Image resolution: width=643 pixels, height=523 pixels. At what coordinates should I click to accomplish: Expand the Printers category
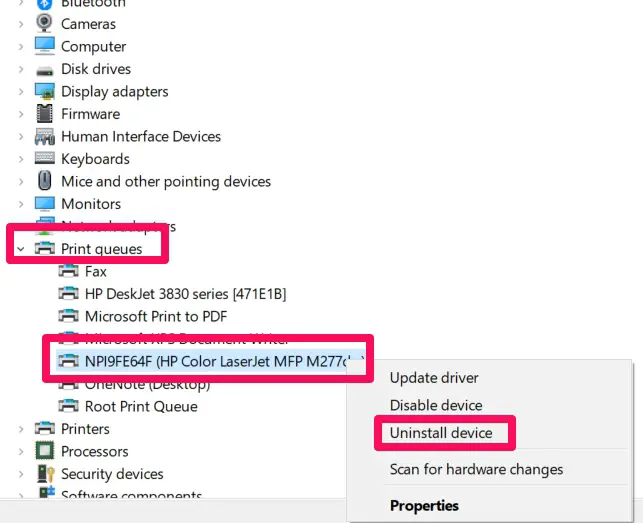(21, 429)
